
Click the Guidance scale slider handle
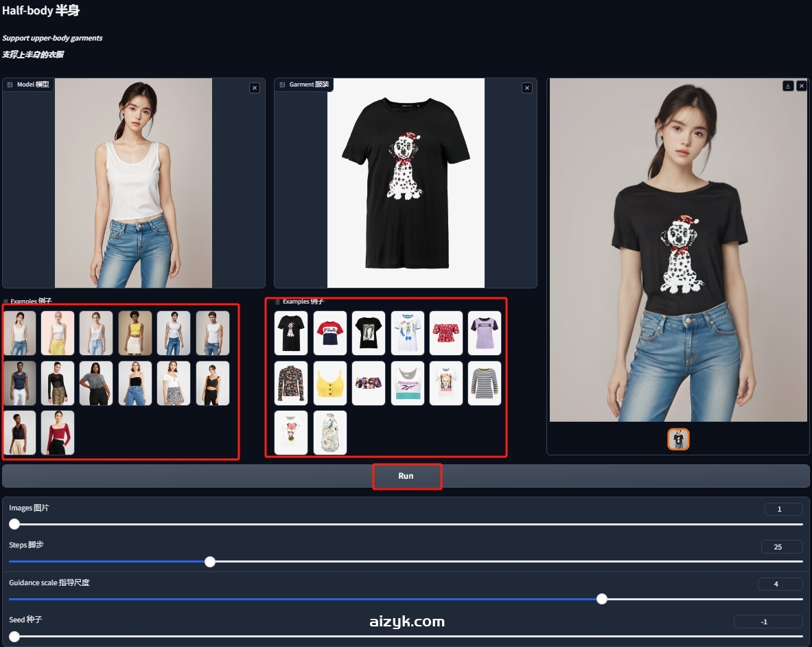[602, 599]
